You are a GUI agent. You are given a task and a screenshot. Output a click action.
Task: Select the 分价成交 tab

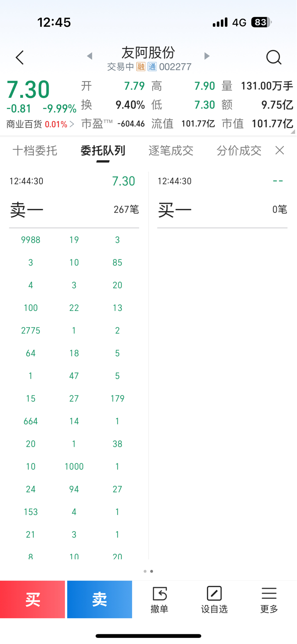(239, 150)
